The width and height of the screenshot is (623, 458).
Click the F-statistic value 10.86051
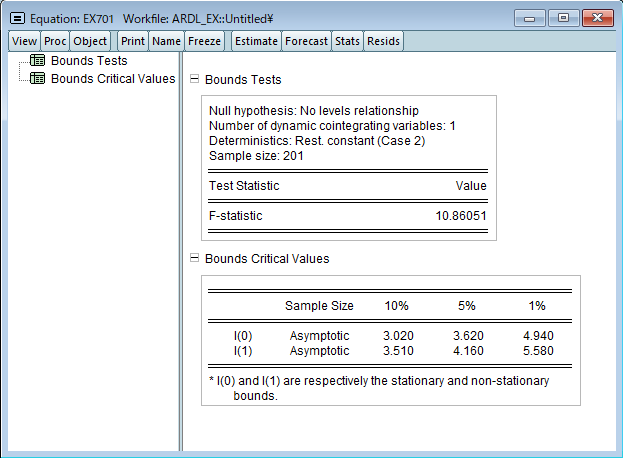459,215
